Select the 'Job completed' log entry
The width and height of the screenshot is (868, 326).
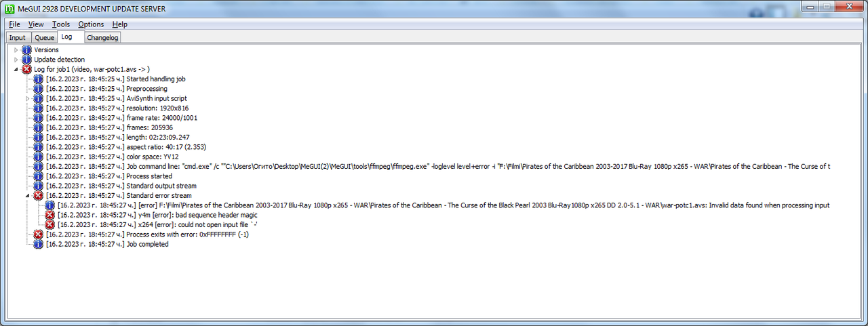[107, 244]
